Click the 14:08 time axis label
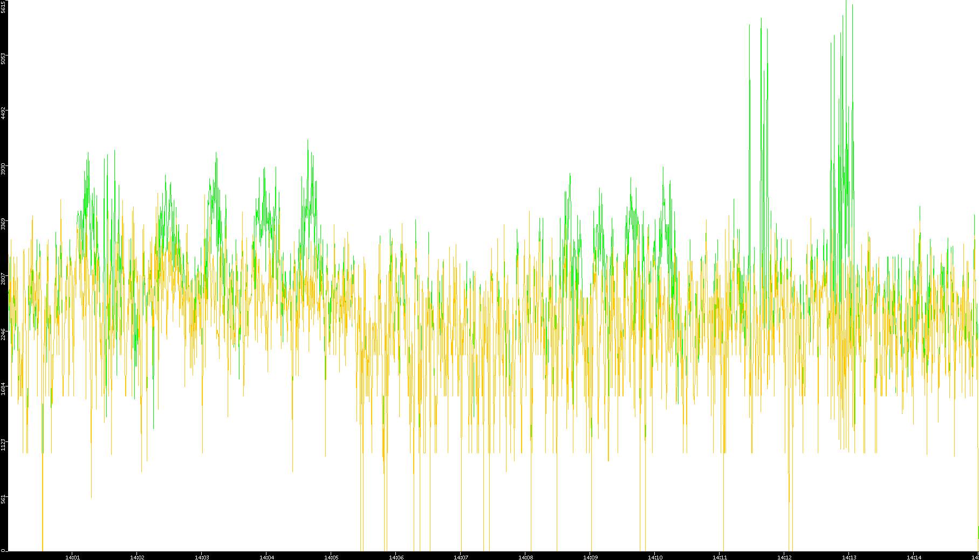The width and height of the screenshot is (979, 560). [x=525, y=557]
